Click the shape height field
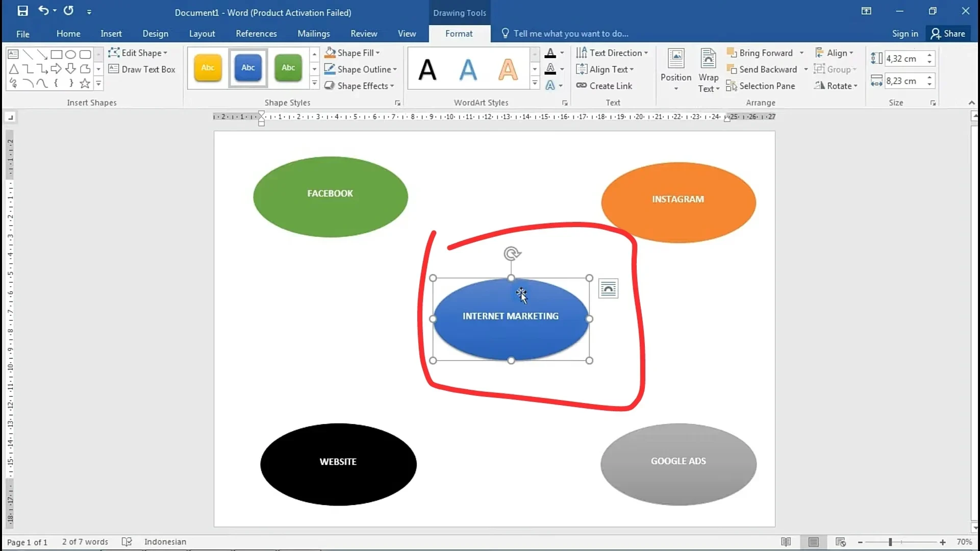Image resolution: width=980 pixels, height=551 pixels. [904, 59]
